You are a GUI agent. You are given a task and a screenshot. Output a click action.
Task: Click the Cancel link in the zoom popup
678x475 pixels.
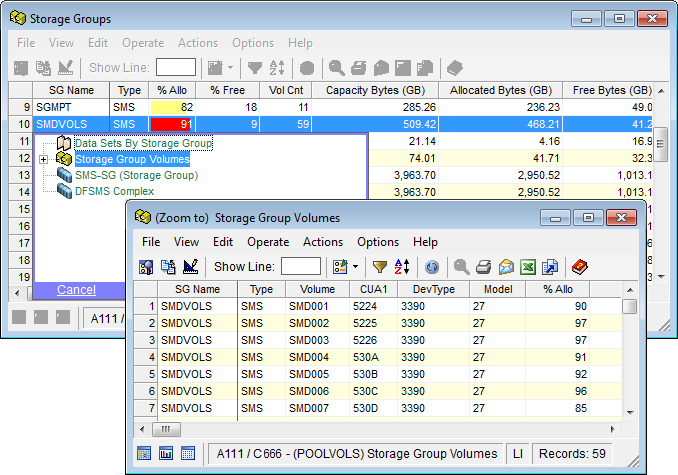click(x=76, y=290)
